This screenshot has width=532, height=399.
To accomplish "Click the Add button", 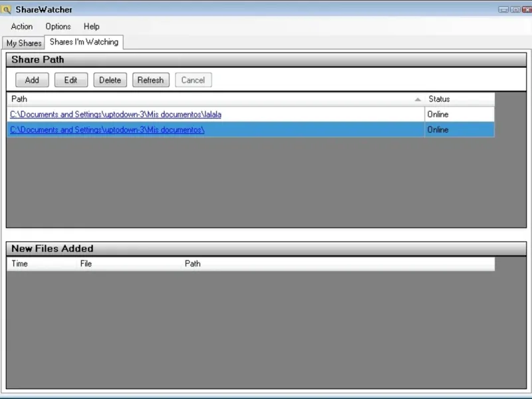I will point(32,80).
